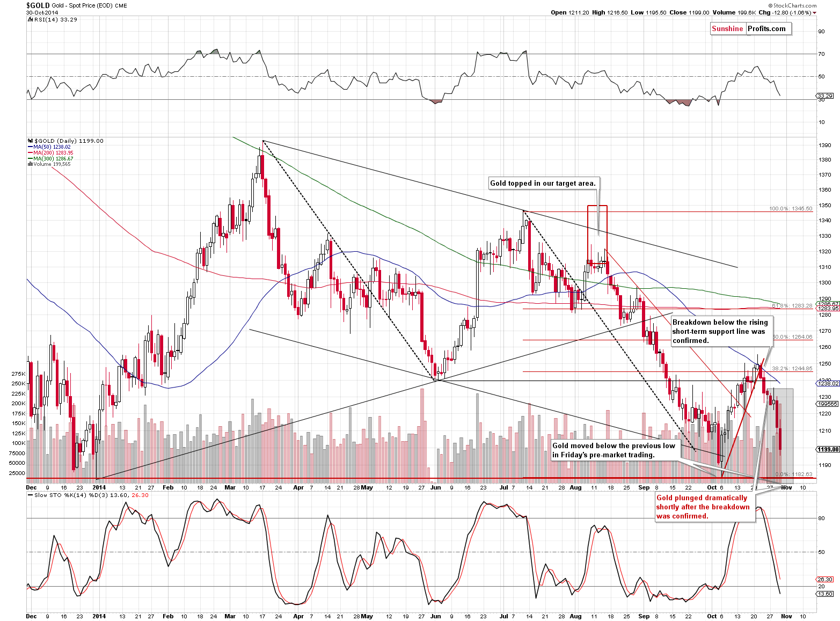Image resolution: width=840 pixels, height=621 pixels.
Task: Click the 1286.67 price tag on right axis
Action: (x=827, y=304)
